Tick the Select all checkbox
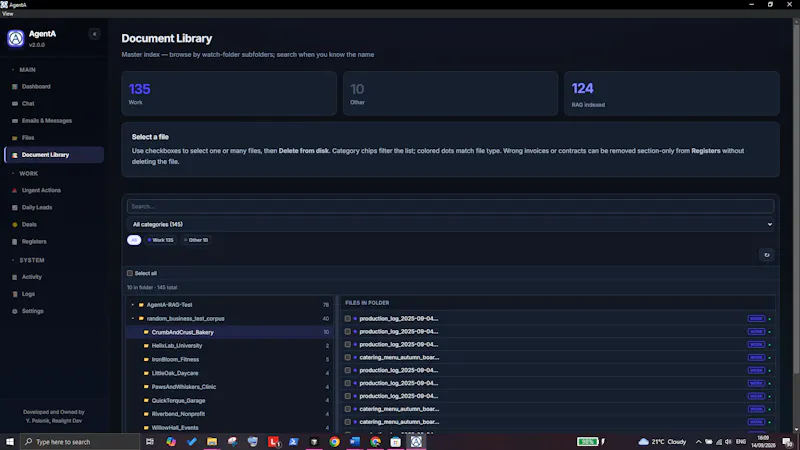Image resolution: width=800 pixels, height=450 pixels. coord(130,273)
